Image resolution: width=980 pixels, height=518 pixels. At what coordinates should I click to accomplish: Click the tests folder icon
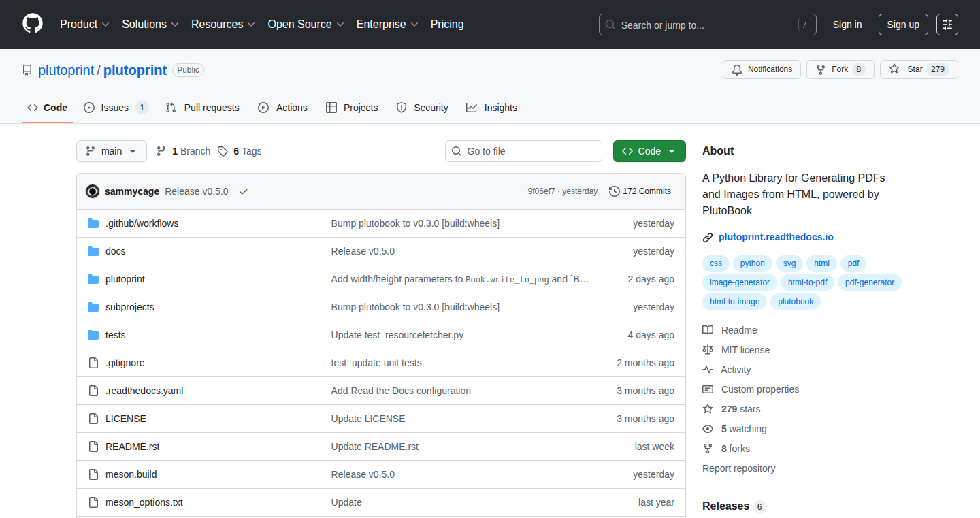tap(93, 335)
